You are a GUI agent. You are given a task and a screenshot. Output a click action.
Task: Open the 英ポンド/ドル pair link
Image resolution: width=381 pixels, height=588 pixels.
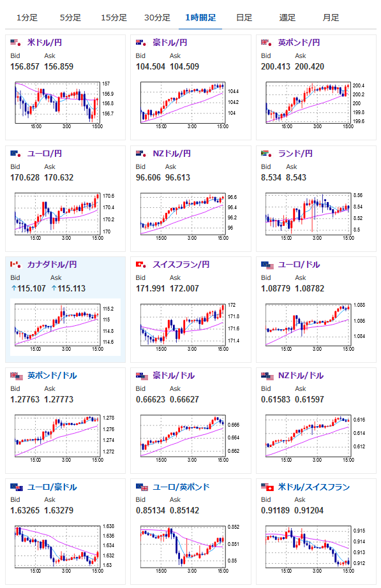point(52,376)
